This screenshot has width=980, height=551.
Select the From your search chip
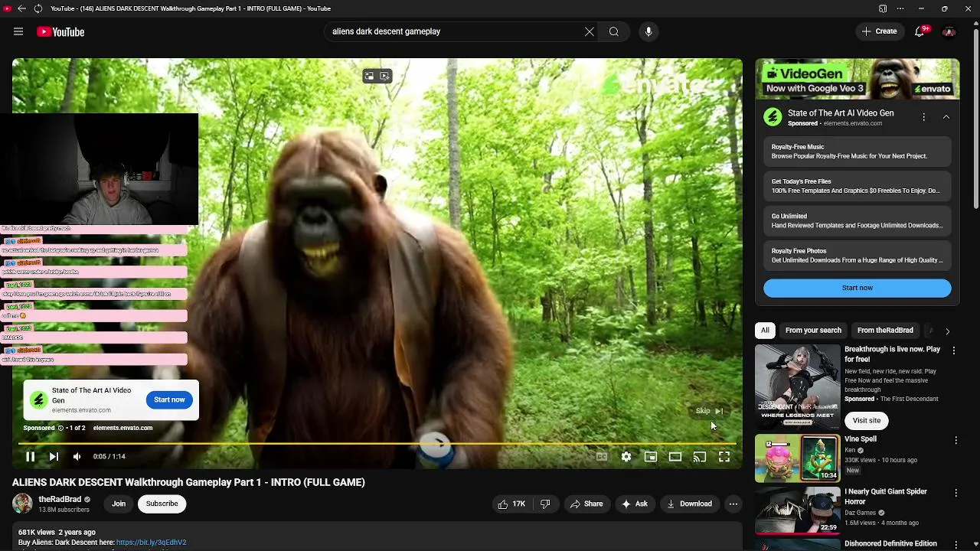pyautogui.click(x=813, y=330)
